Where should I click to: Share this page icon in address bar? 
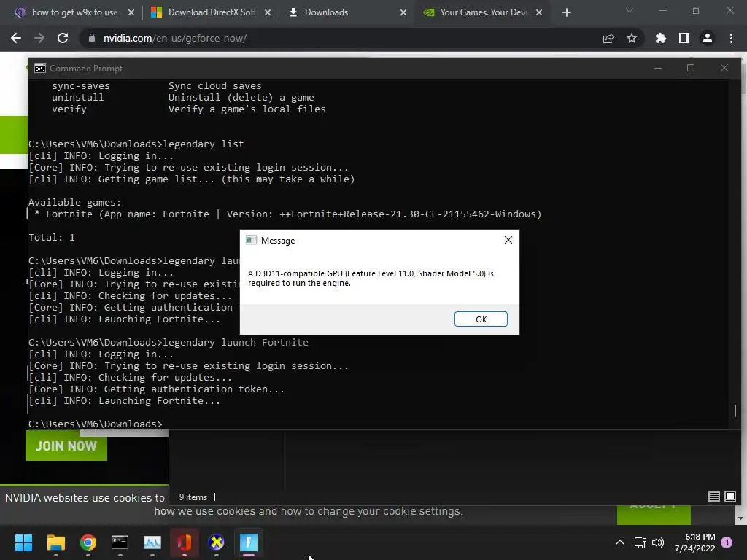[x=608, y=38]
